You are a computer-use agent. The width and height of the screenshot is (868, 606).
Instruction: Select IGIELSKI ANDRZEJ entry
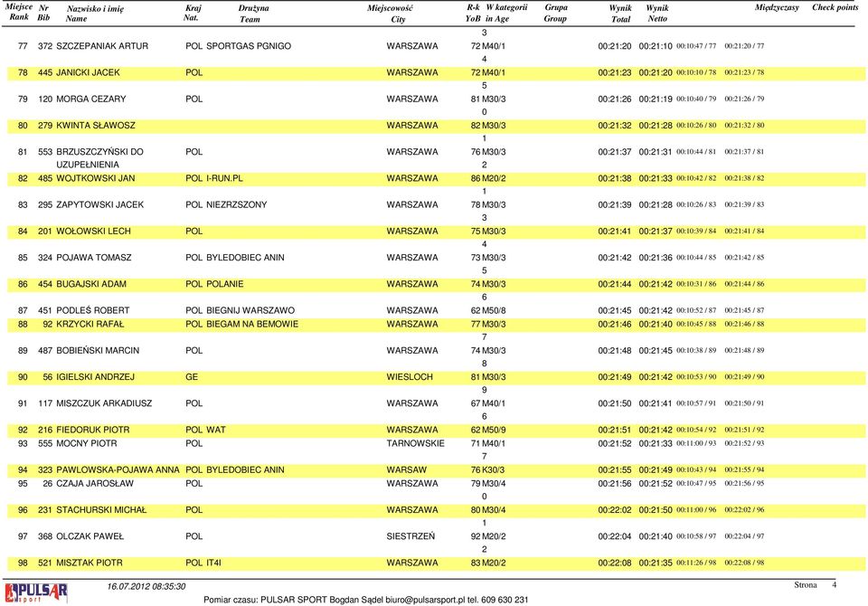point(96,377)
